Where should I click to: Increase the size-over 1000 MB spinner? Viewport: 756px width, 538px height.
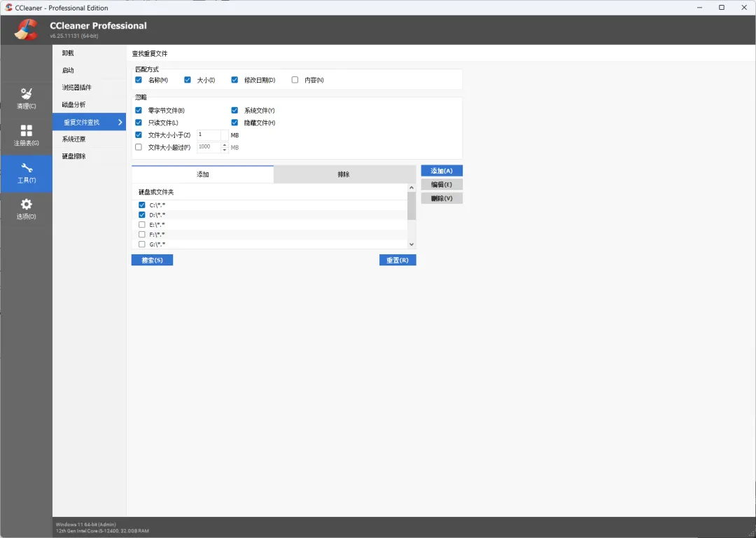pos(225,145)
